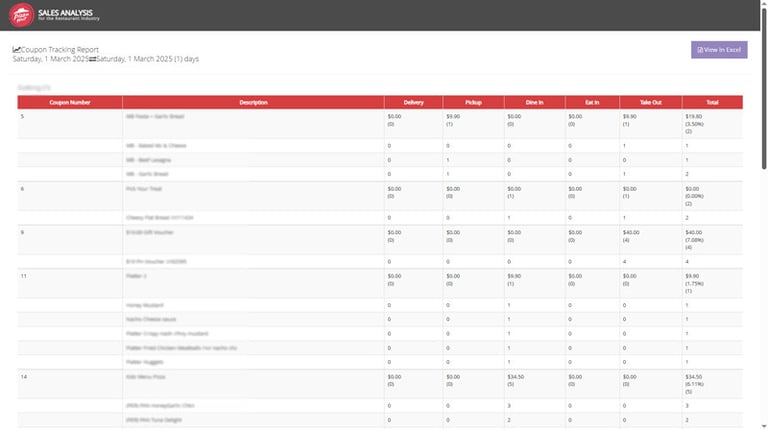Click coupon number 14 cell

[70, 384]
